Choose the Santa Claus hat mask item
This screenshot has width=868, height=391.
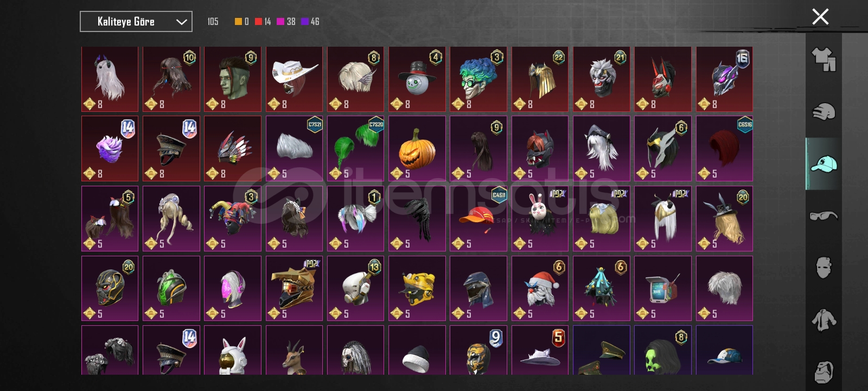(540, 288)
